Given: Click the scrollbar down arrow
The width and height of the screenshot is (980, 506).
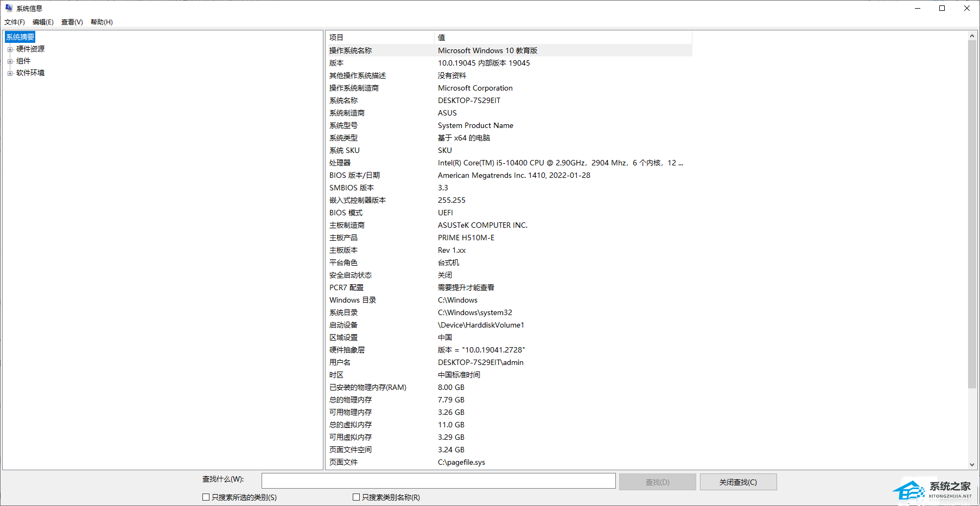Looking at the screenshot, I should (972, 465).
